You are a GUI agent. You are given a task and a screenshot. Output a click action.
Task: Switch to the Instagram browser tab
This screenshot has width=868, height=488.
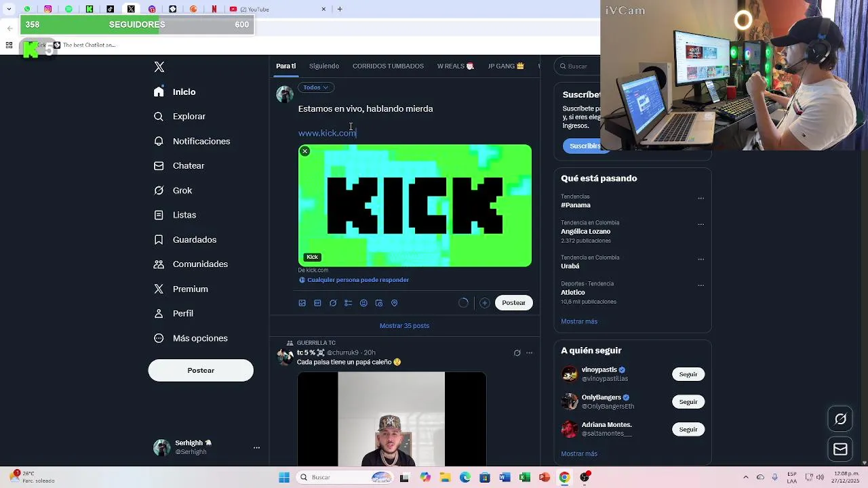tap(48, 9)
